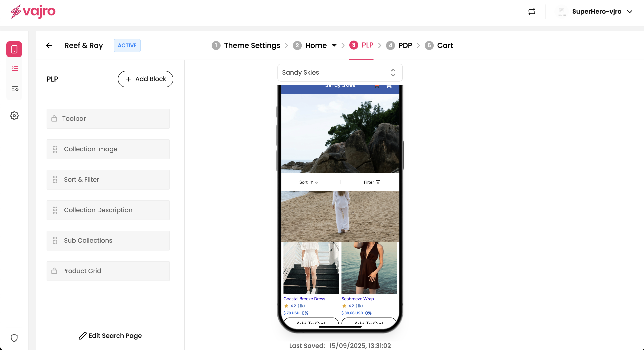
Task: Click drag handle on Collection Image block
Action: [55, 149]
